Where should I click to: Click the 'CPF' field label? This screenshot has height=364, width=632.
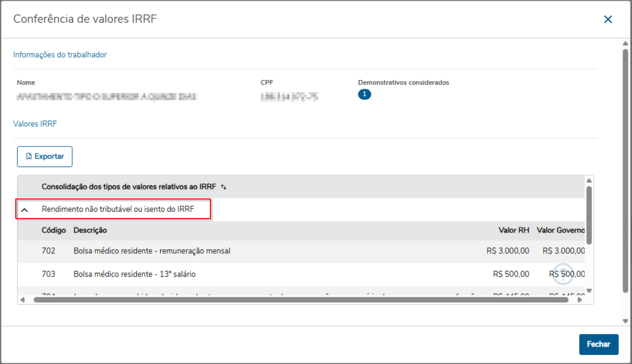267,83
